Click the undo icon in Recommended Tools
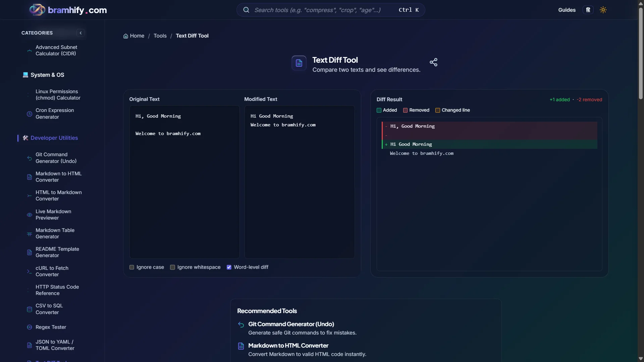This screenshot has width=644, height=362. (241, 324)
